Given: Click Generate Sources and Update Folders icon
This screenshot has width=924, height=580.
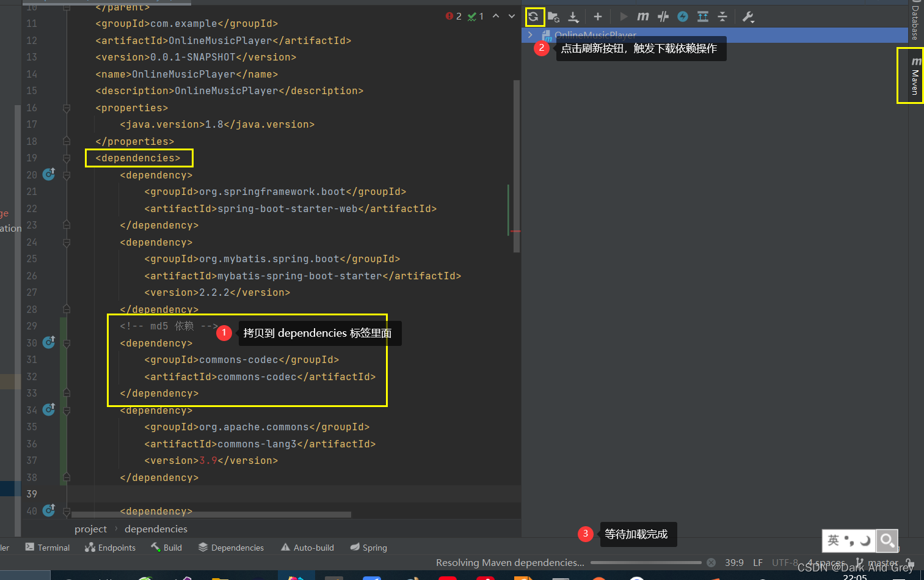Looking at the screenshot, I should click(x=554, y=17).
